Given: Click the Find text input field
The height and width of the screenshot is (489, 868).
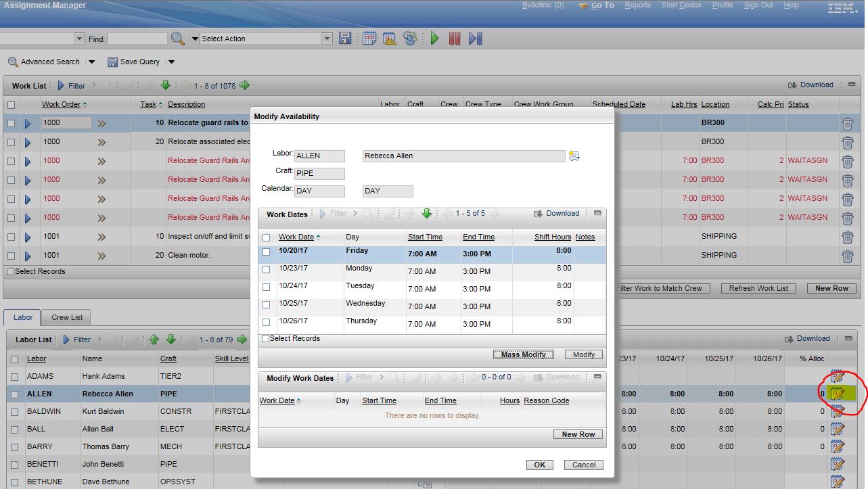Looking at the screenshot, I should (137, 39).
